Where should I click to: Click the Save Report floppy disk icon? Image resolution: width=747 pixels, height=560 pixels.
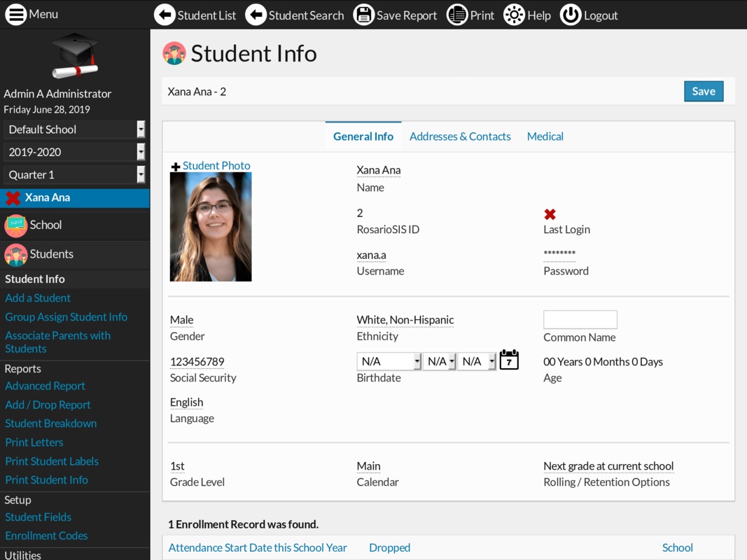coord(363,15)
